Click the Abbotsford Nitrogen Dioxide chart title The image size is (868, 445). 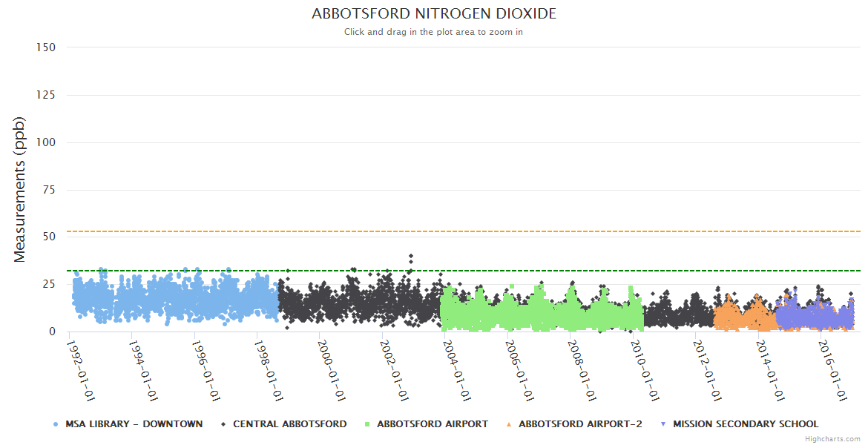click(x=433, y=14)
